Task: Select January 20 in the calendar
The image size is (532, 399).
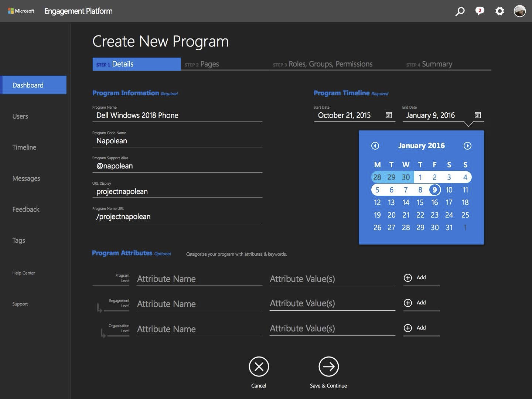Action: (391, 215)
